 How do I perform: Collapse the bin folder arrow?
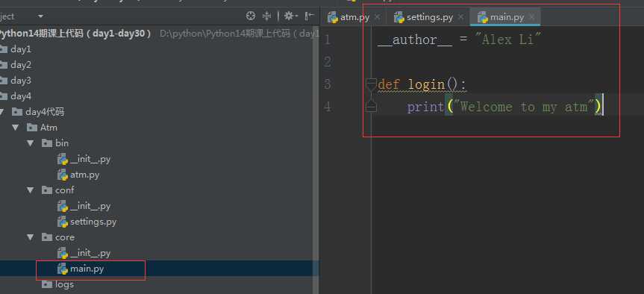(31, 143)
